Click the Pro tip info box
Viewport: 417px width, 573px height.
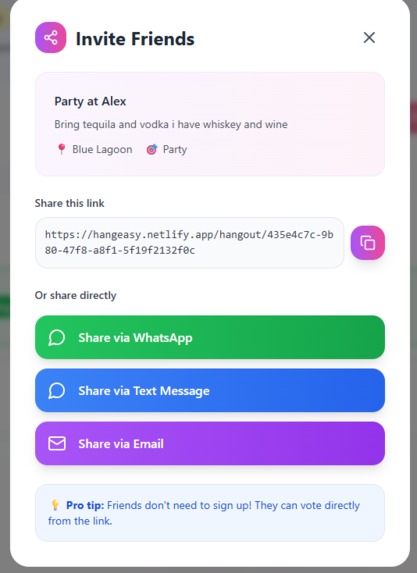pyautogui.click(x=210, y=513)
